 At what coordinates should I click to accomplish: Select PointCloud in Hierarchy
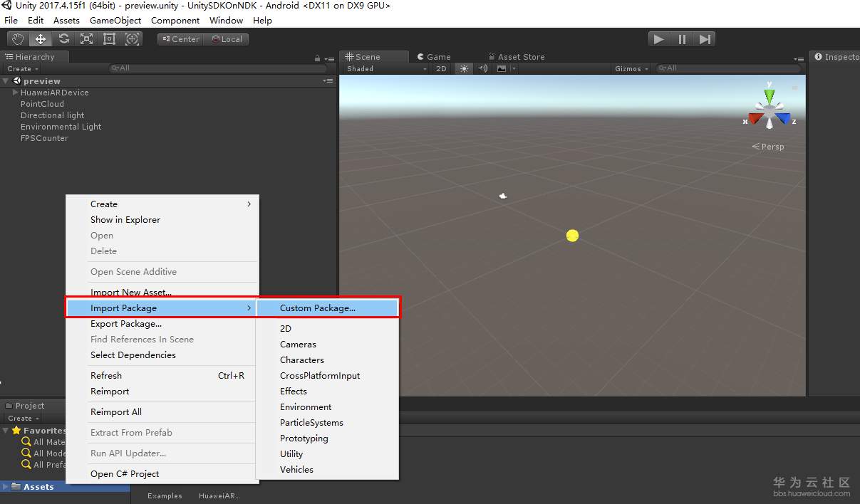(x=42, y=104)
